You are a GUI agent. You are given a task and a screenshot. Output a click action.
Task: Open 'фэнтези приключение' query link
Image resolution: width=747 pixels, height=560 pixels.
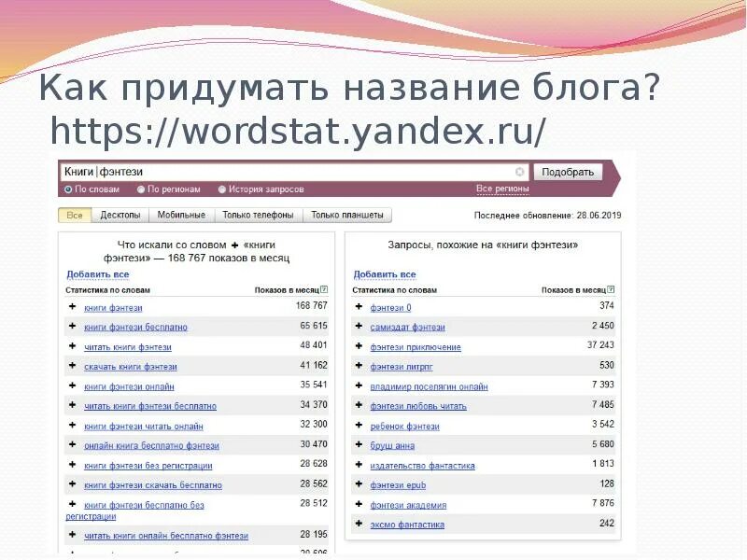[x=416, y=347]
